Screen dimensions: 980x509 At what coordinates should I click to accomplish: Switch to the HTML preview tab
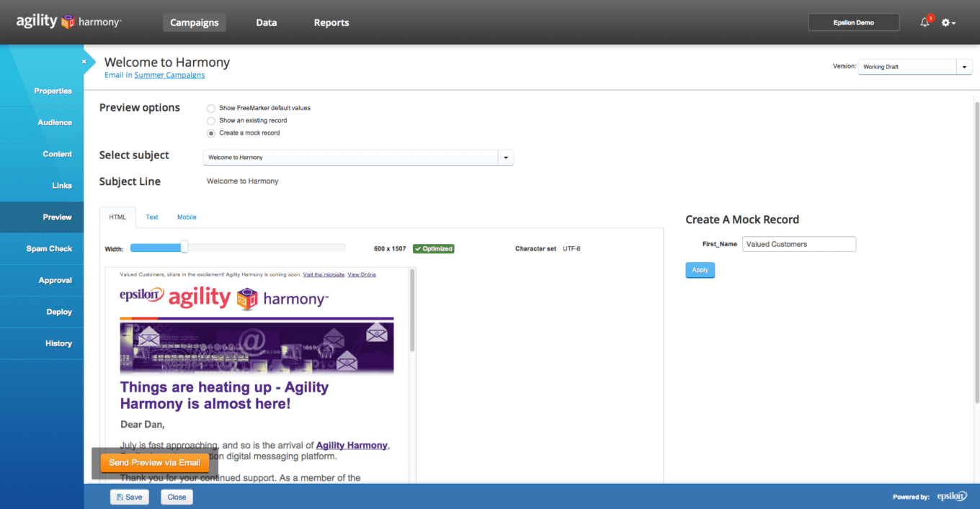point(117,217)
